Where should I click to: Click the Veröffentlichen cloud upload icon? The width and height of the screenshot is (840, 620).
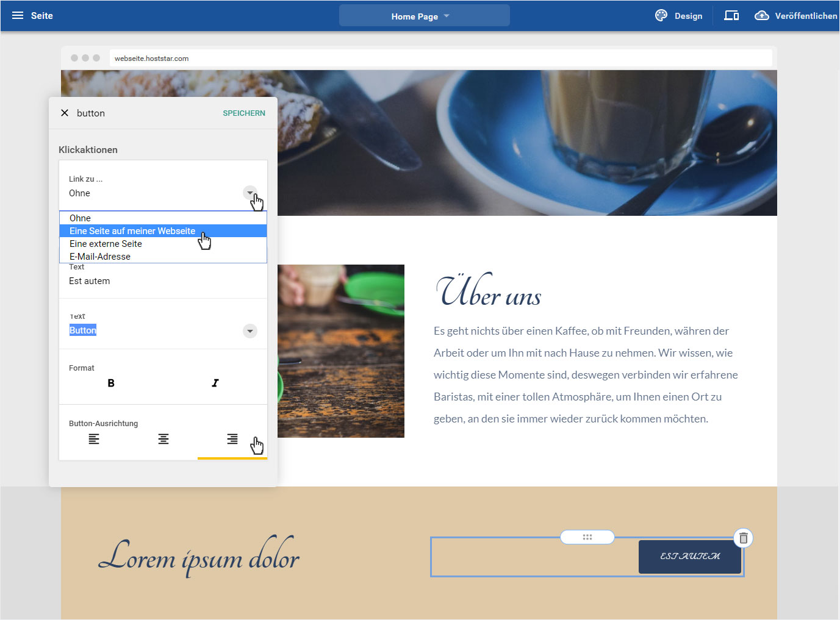point(762,16)
